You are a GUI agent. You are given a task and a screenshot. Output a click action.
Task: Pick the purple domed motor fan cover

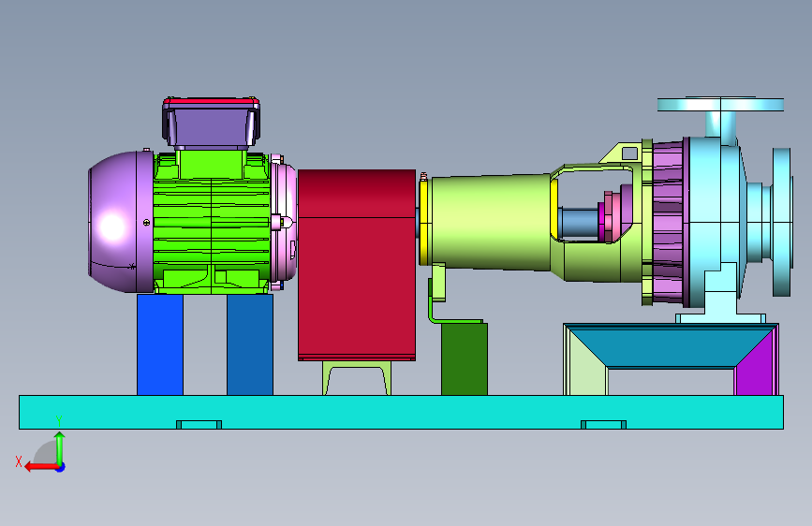[x=121, y=222]
